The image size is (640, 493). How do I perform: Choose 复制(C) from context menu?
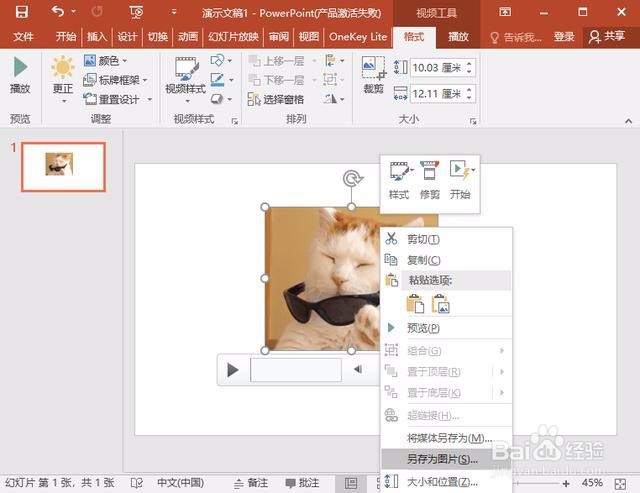(446, 260)
